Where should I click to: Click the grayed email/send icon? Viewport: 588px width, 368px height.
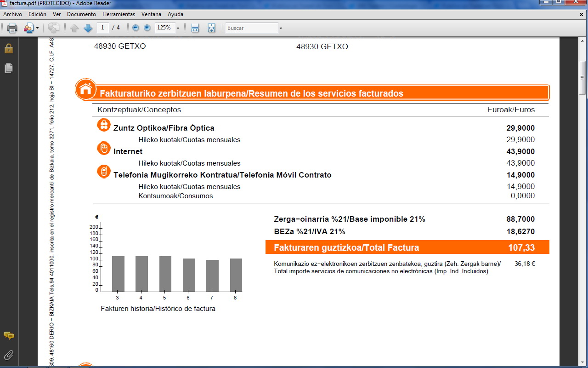point(54,28)
